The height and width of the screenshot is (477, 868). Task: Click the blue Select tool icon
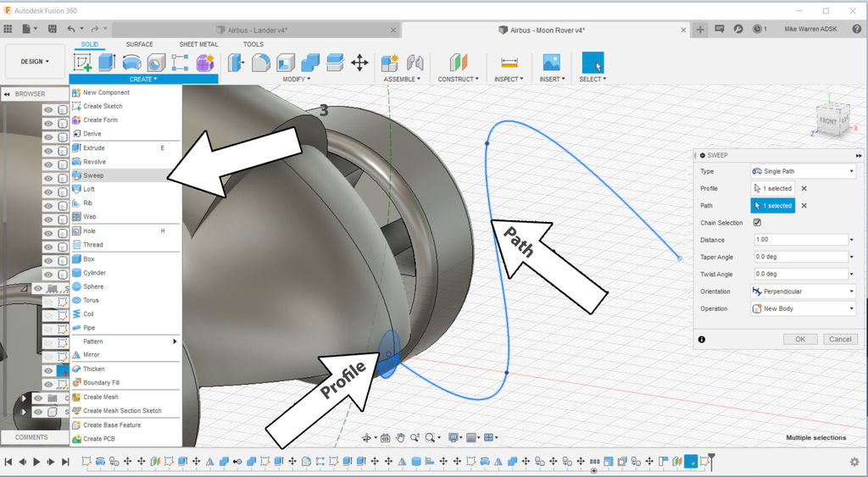pos(593,63)
